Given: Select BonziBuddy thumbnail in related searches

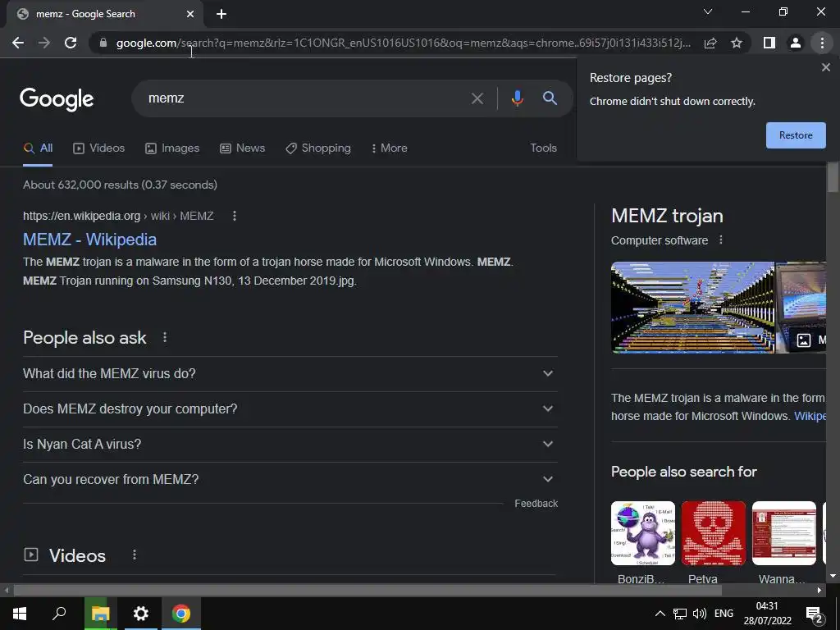Looking at the screenshot, I should pos(643,533).
